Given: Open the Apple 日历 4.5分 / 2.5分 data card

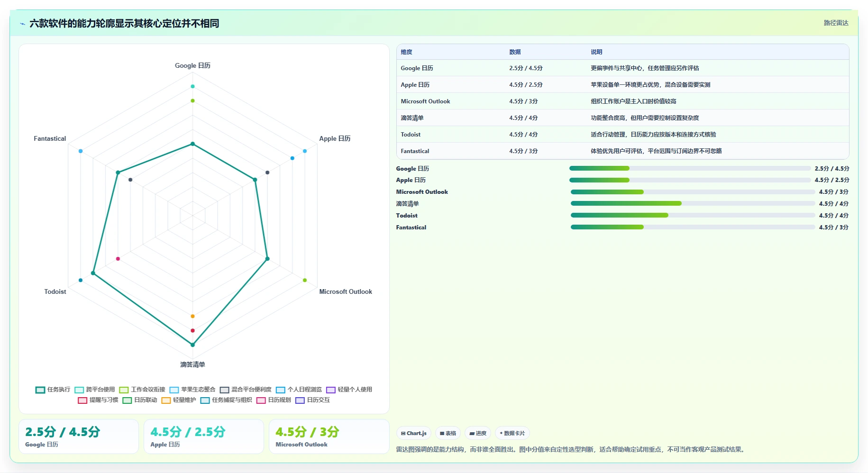Looking at the screenshot, I should [x=204, y=437].
